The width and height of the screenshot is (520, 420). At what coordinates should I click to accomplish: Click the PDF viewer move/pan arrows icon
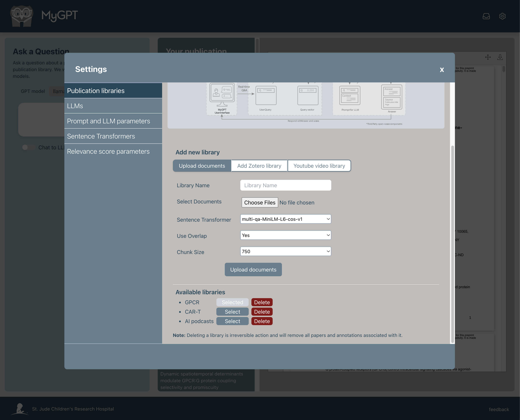click(x=488, y=57)
